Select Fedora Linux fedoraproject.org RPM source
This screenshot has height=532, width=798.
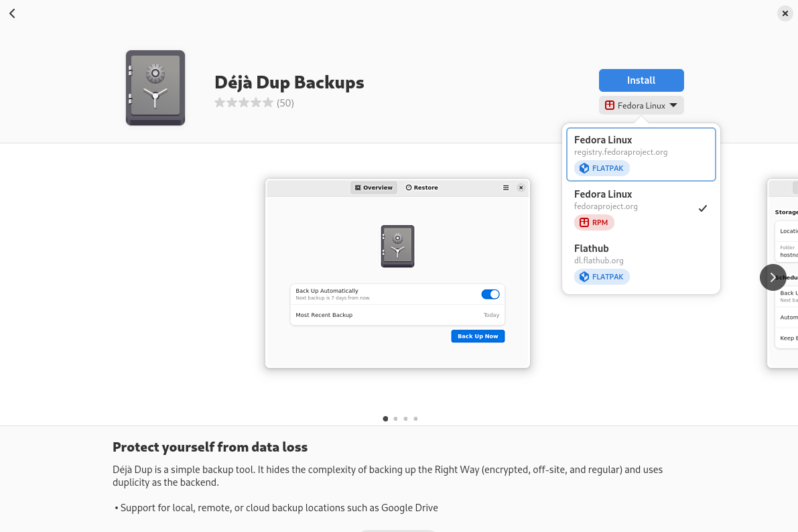[x=641, y=208]
